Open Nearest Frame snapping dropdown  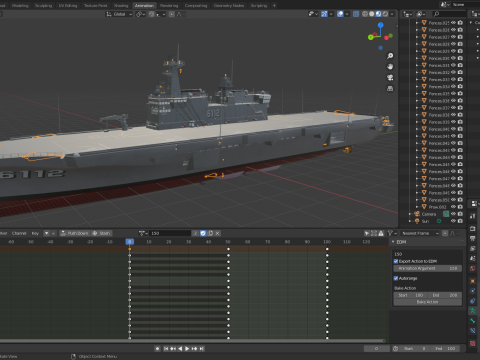[x=420, y=233]
